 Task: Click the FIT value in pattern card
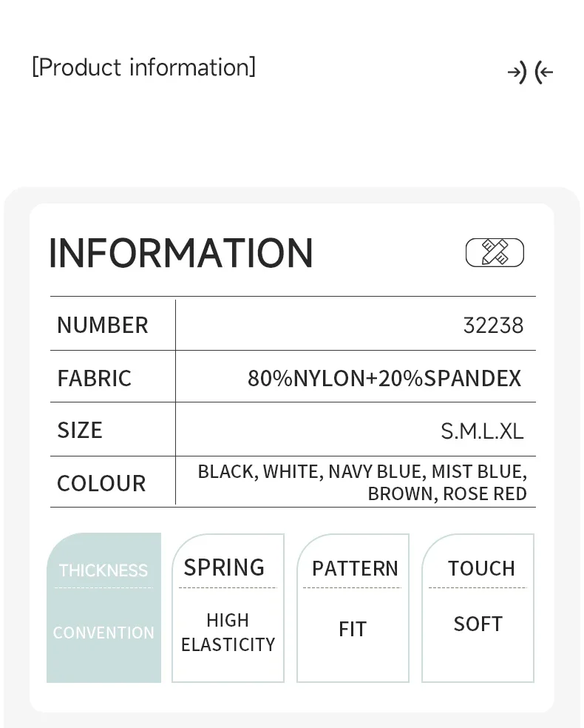pyautogui.click(x=353, y=629)
